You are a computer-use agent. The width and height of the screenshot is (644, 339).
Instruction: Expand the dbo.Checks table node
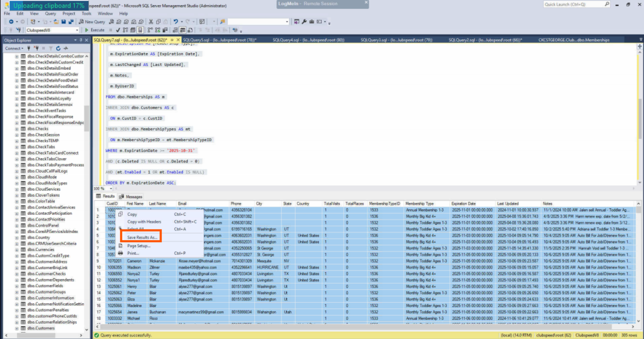pyautogui.click(x=17, y=129)
